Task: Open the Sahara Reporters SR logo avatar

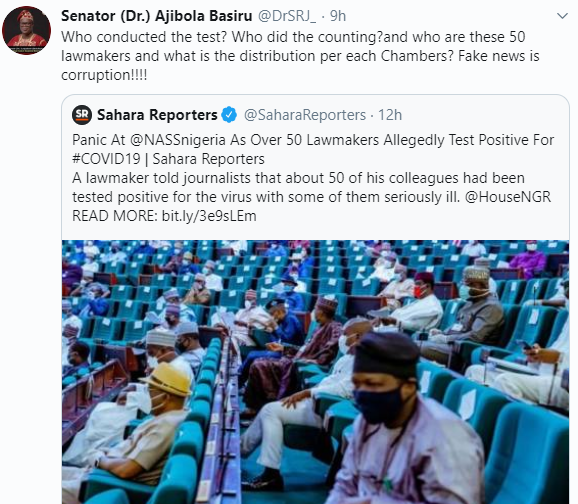Action: click(82, 115)
